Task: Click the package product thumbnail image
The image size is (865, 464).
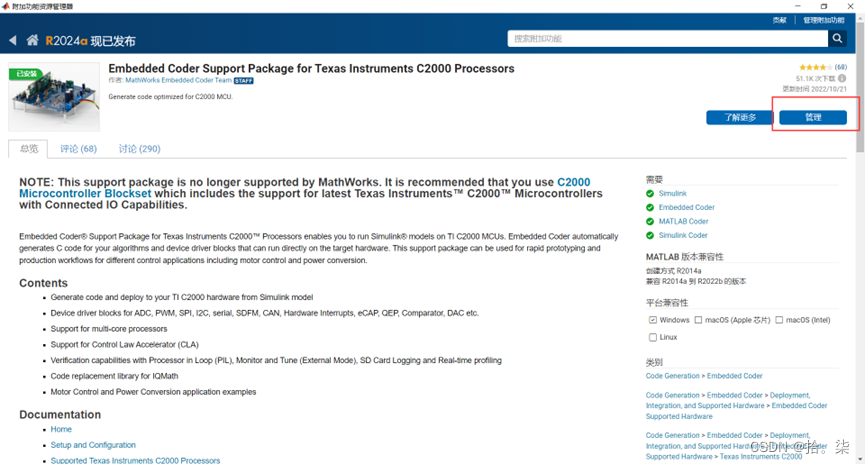Action: click(x=54, y=97)
